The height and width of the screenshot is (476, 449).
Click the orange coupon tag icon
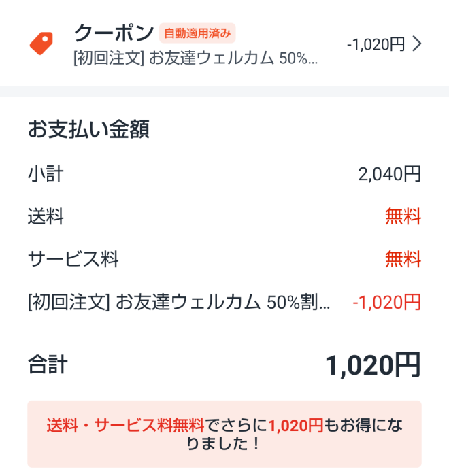(x=41, y=44)
